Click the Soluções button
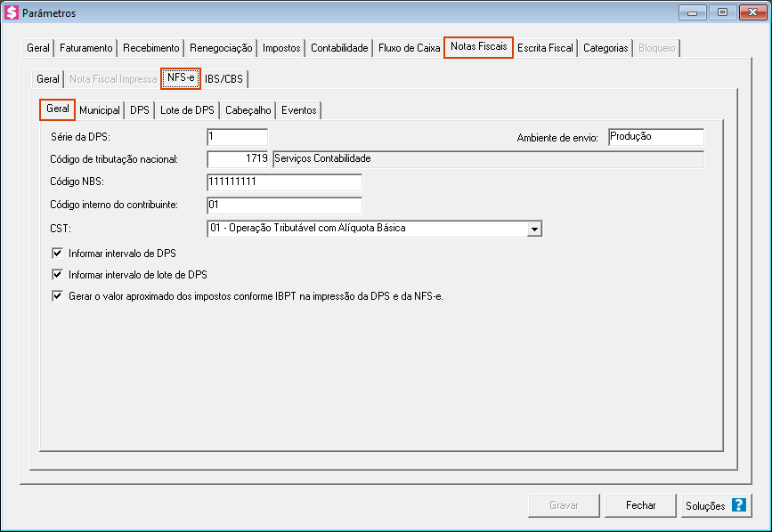The height and width of the screenshot is (532, 772). (714, 505)
